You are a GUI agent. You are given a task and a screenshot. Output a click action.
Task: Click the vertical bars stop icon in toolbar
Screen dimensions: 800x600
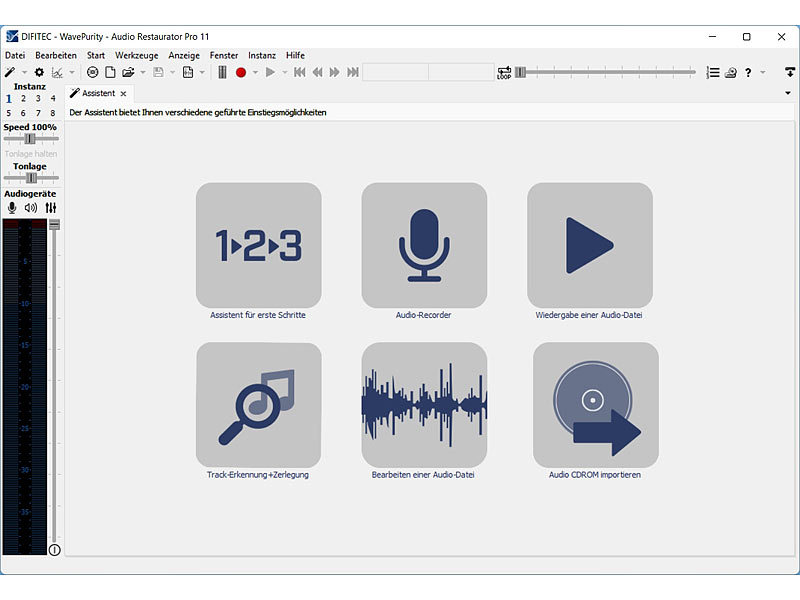pyautogui.click(x=222, y=72)
